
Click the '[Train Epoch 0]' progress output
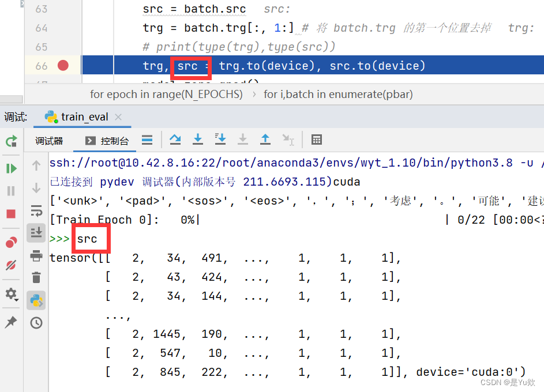[x=104, y=220]
